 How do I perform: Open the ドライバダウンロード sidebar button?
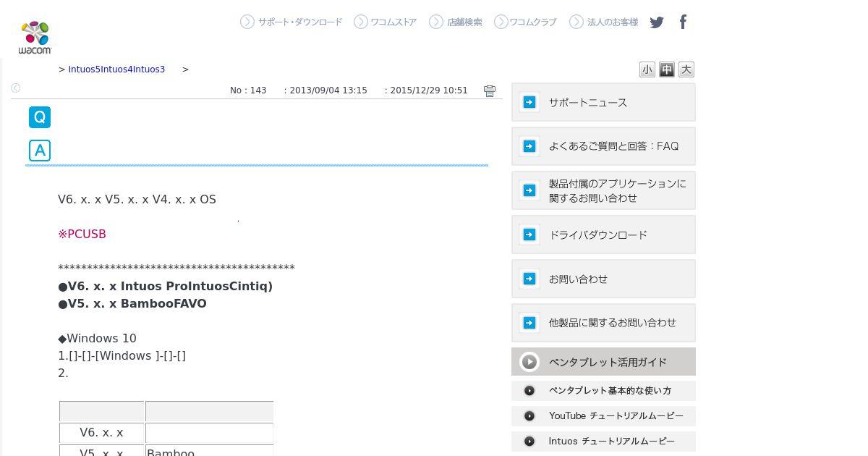(603, 235)
